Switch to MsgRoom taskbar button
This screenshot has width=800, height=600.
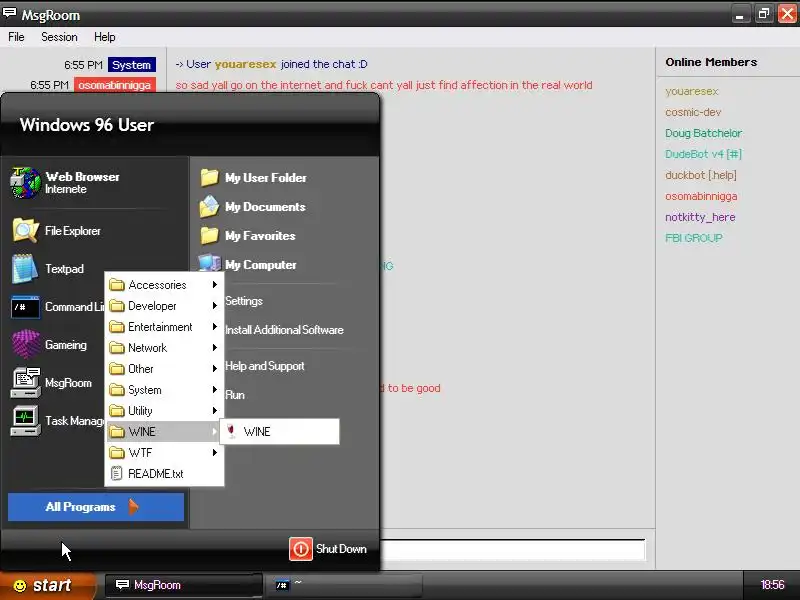183,585
